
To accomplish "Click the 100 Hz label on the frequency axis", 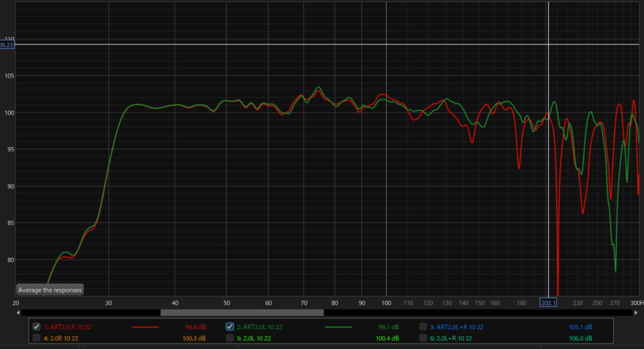I will pos(386,303).
